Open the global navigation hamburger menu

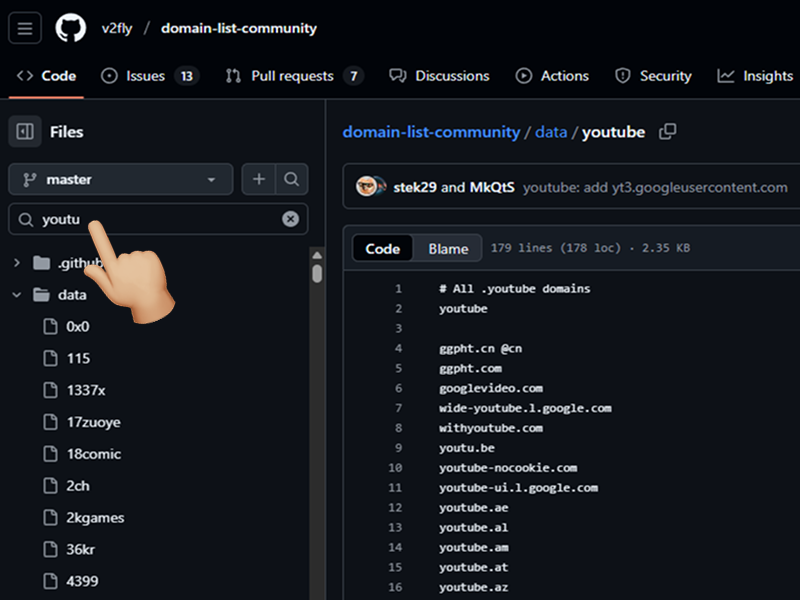24,28
